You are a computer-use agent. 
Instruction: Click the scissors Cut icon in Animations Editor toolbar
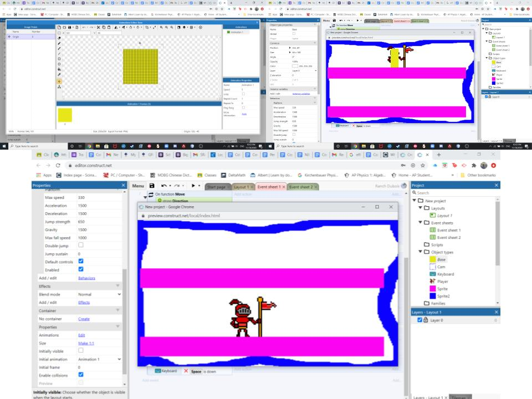pyautogui.click(x=99, y=27)
